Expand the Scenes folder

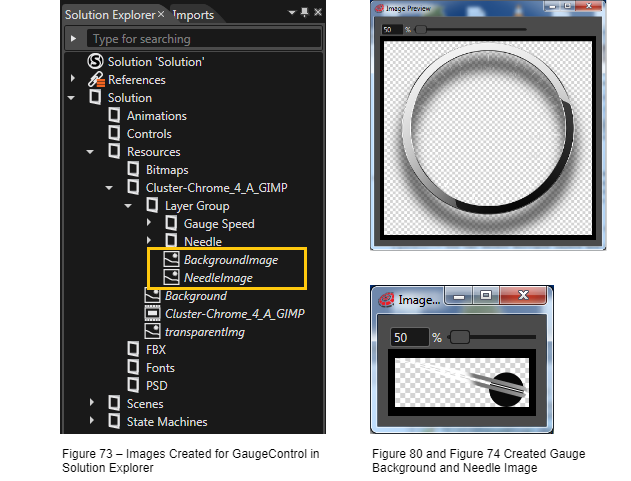click(92, 402)
